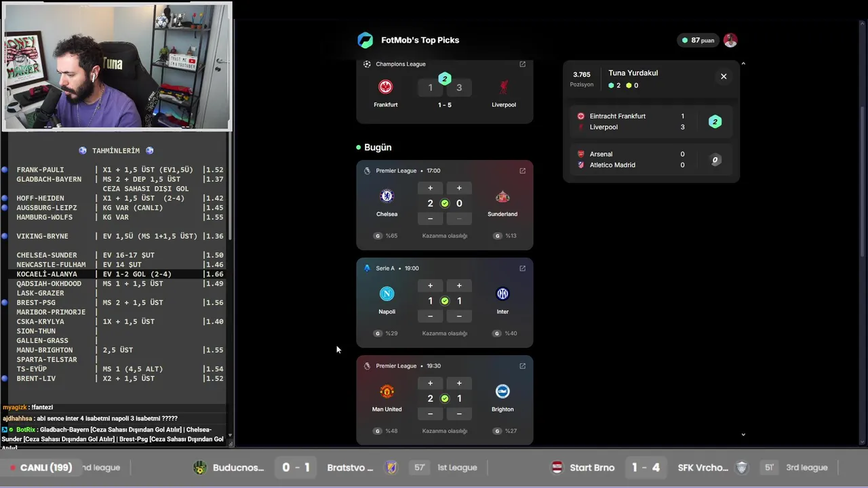
Task: Click the Chelsea-Sunderland green confirmation checkmark
Action: click(445, 203)
